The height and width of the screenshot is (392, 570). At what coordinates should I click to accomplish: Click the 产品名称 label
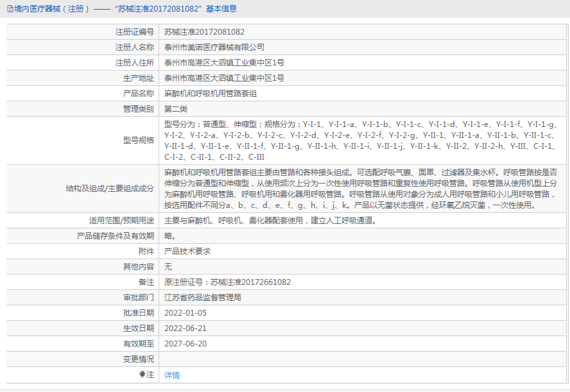pos(139,94)
